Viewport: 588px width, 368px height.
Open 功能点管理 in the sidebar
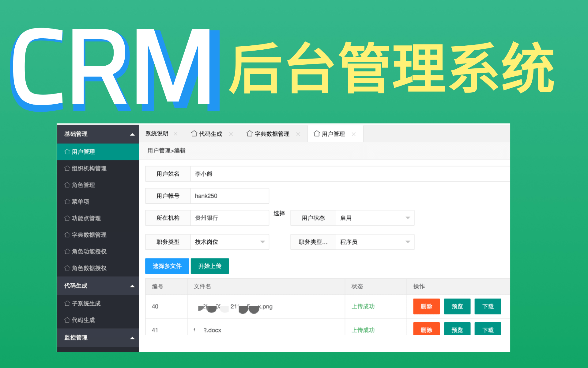98,218
